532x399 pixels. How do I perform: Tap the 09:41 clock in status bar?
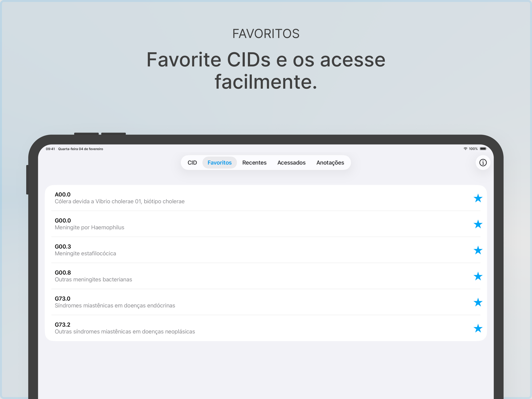click(x=50, y=149)
